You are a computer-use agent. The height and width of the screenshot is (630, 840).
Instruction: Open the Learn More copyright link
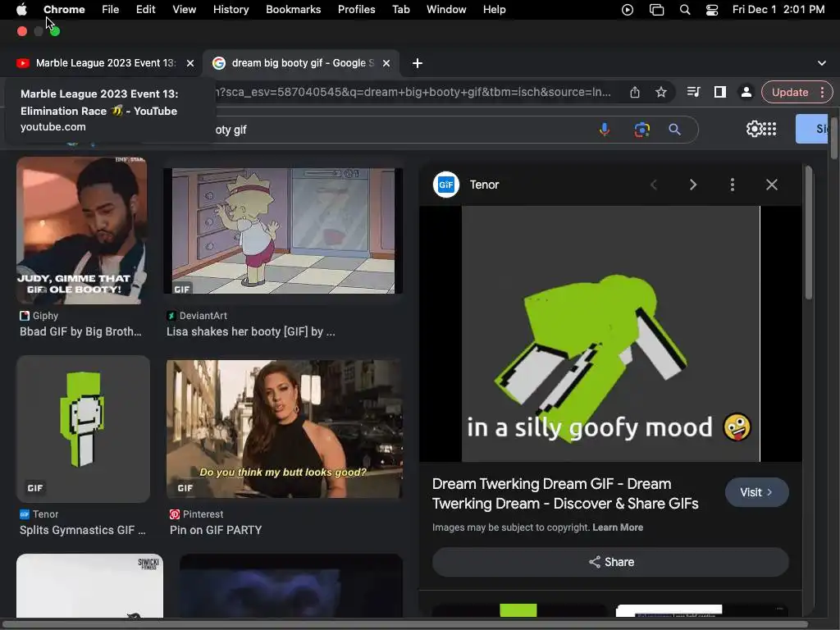tap(618, 527)
